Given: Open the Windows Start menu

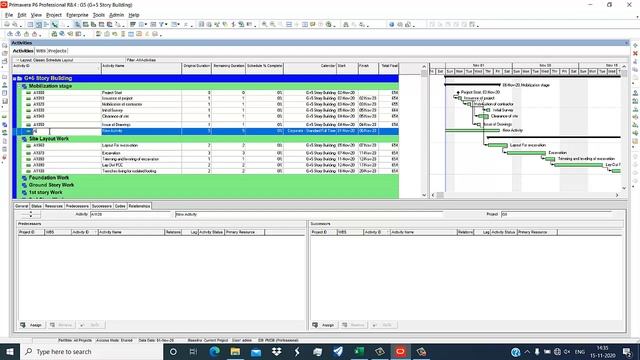Looking at the screenshot, I should pyautogui.click(x=10, y=351).
